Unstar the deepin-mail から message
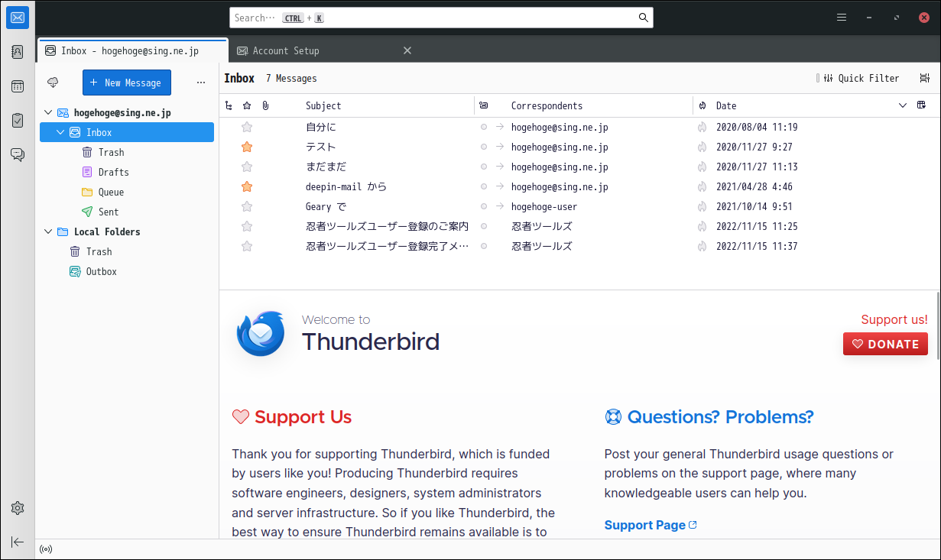 pos(247,186)
